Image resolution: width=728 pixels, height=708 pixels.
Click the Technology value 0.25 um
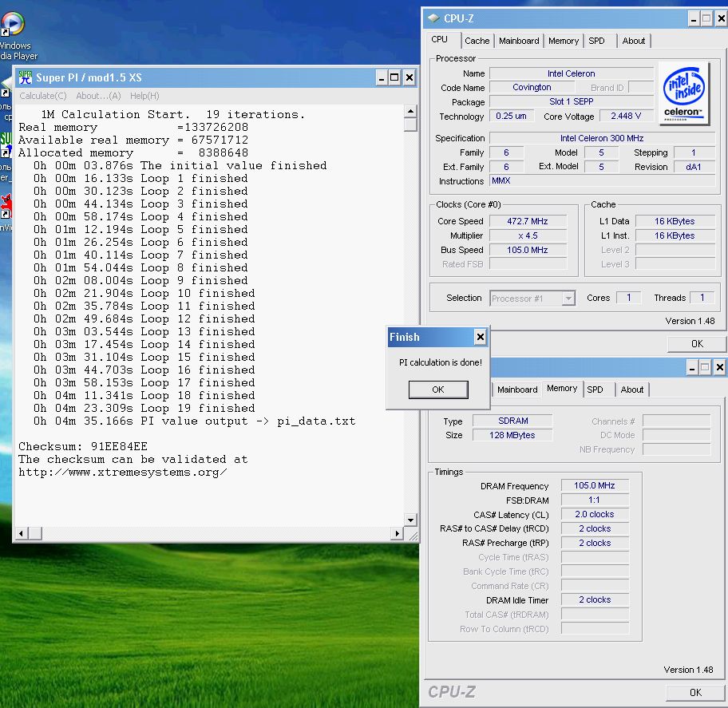pyautogui.click(x=511, y=116)
